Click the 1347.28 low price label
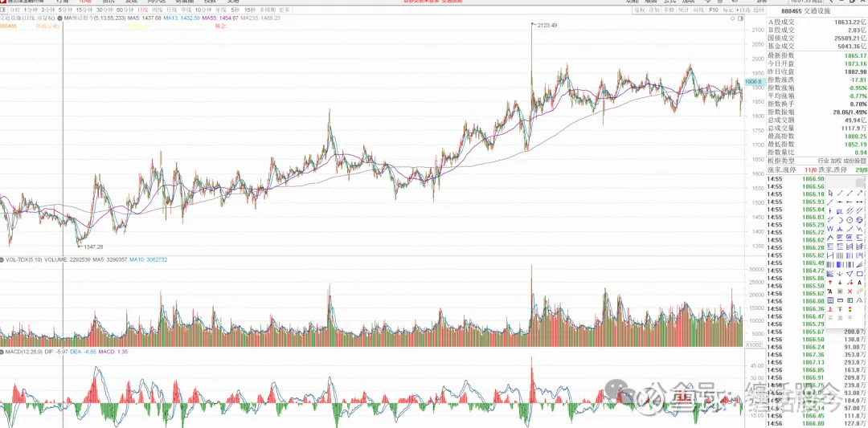Screen dimensions: 868x428 93,247
